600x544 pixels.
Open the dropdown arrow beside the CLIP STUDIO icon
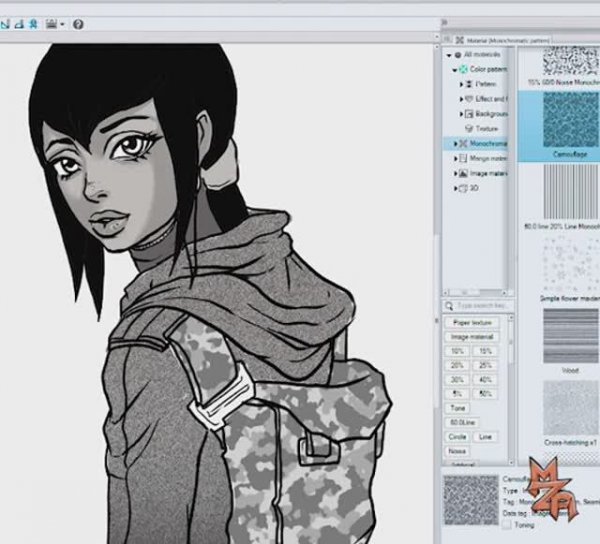(x=63, y=25)
